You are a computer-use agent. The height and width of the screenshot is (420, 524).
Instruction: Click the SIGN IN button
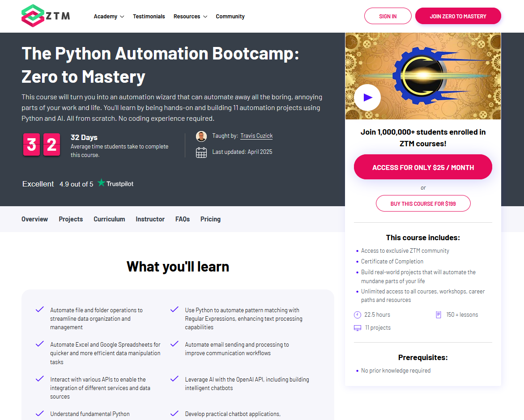point(388,16)
